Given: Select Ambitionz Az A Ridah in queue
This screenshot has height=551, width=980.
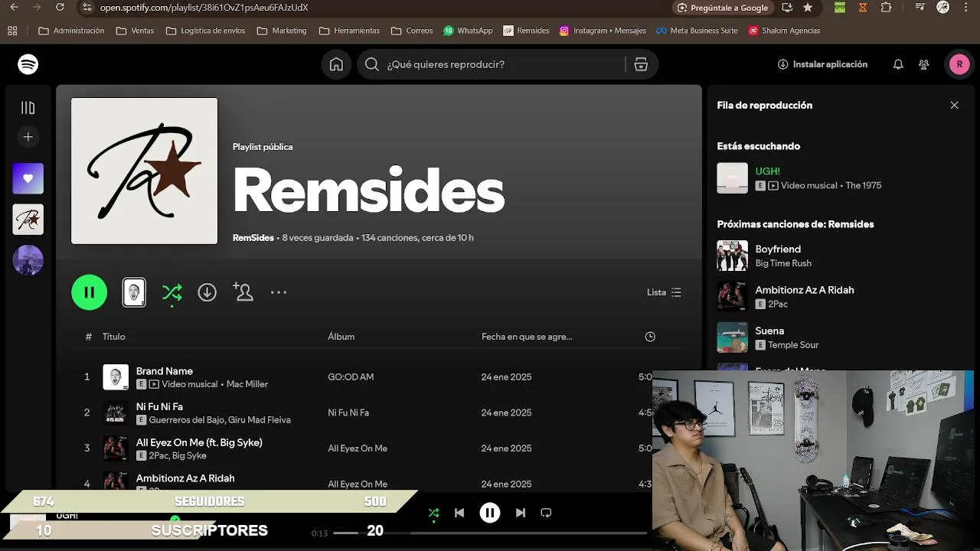Looking at the screenshot, I should (x=805, y=290).
